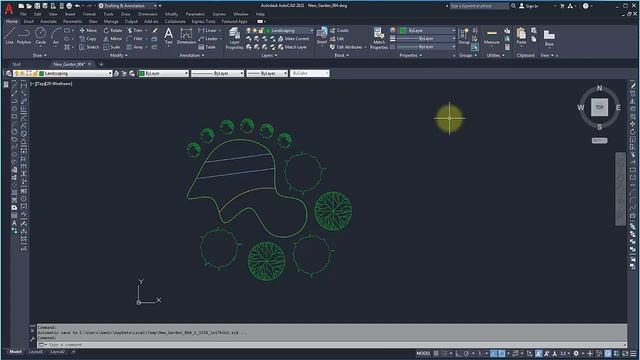Expand the Modify panel
Viewport: 640px width, 360px height.
click(119, 55)
